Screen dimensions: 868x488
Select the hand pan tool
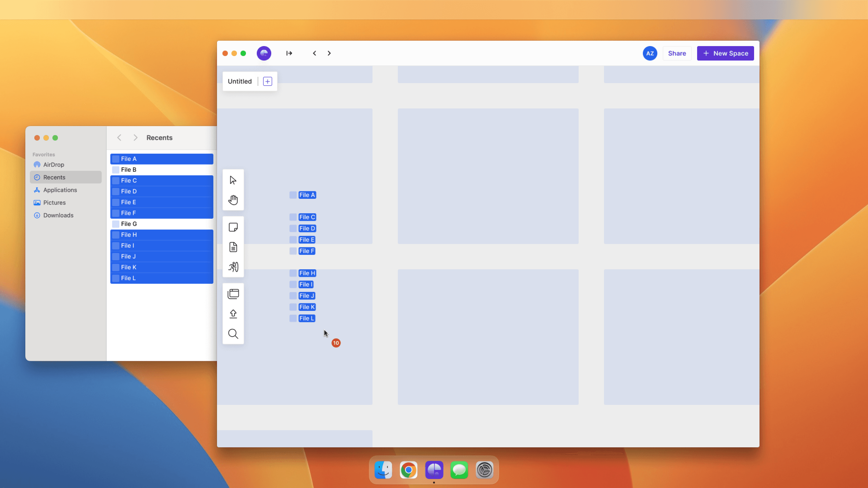[233, 200]
